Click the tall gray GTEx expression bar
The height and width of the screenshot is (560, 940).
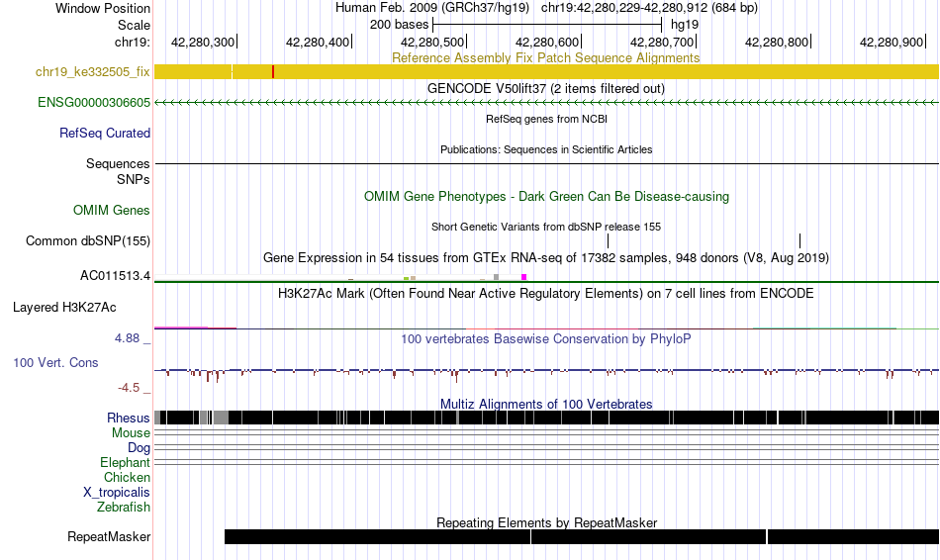click(x=496, y=277)
